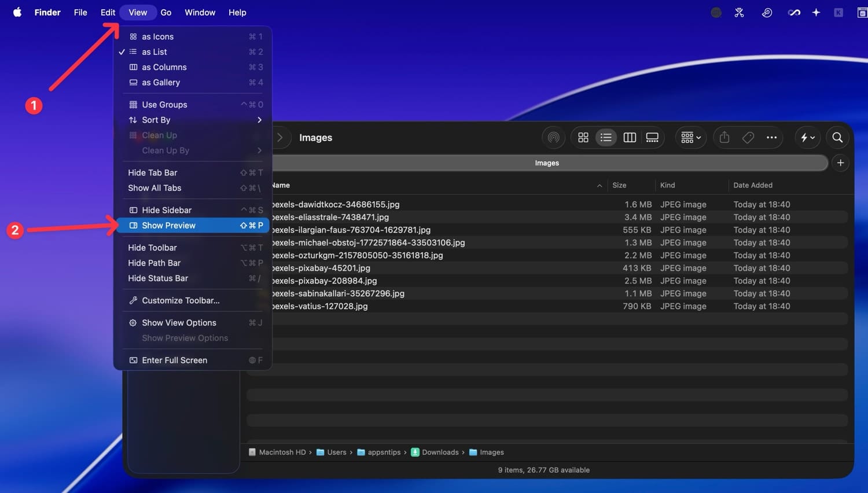
Task: Click the Edit Tags toolbar icon
Action: tap(748, 138)
